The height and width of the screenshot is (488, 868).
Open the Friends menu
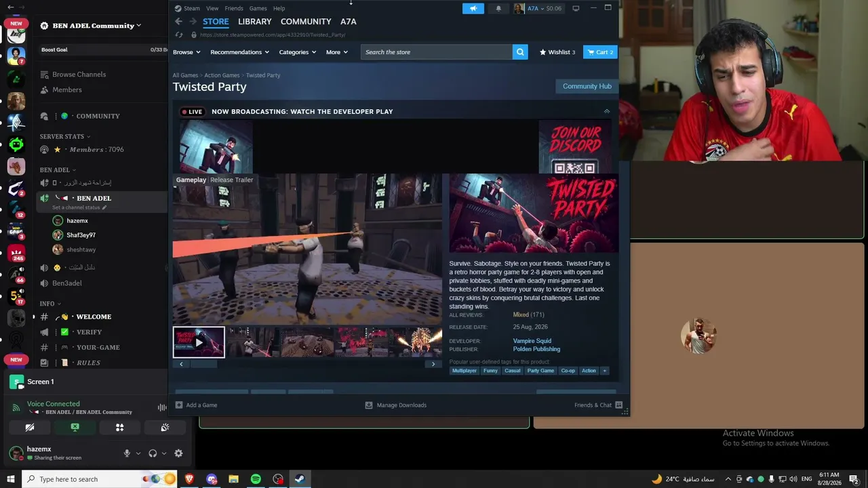[234, 8]
